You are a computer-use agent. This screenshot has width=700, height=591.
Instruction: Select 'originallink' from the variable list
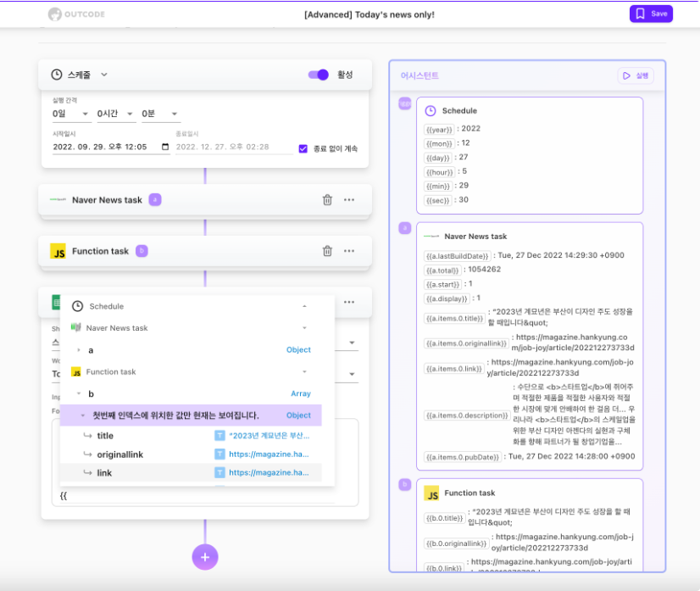[x=119, y=454]
